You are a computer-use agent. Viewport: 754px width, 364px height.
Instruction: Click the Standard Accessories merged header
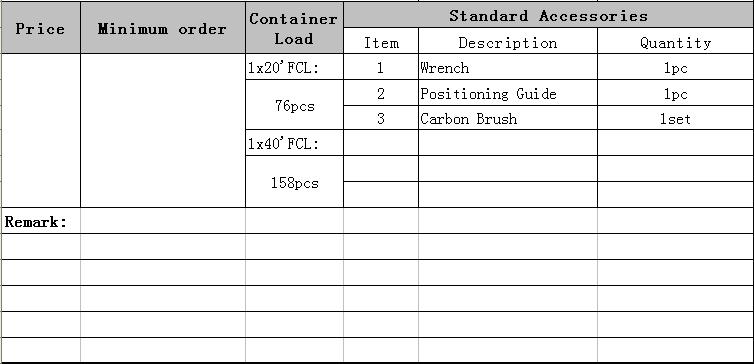(549, 15)
